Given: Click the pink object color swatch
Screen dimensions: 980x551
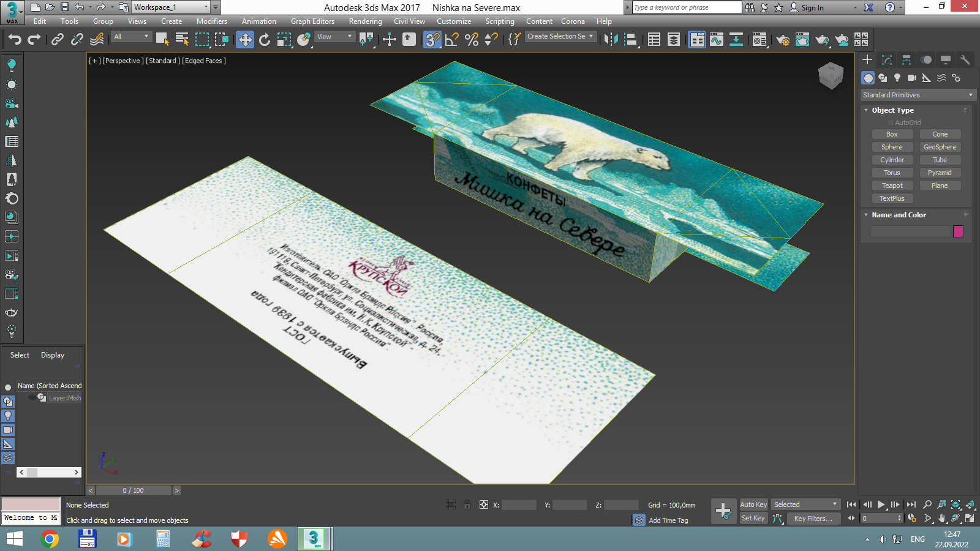Looking at the screenshot, I should tap(958, 231).
